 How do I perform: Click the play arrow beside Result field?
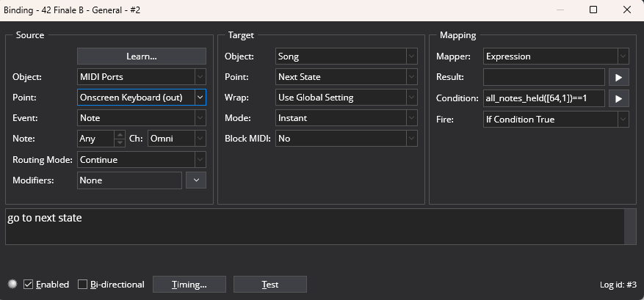(618, 77)
